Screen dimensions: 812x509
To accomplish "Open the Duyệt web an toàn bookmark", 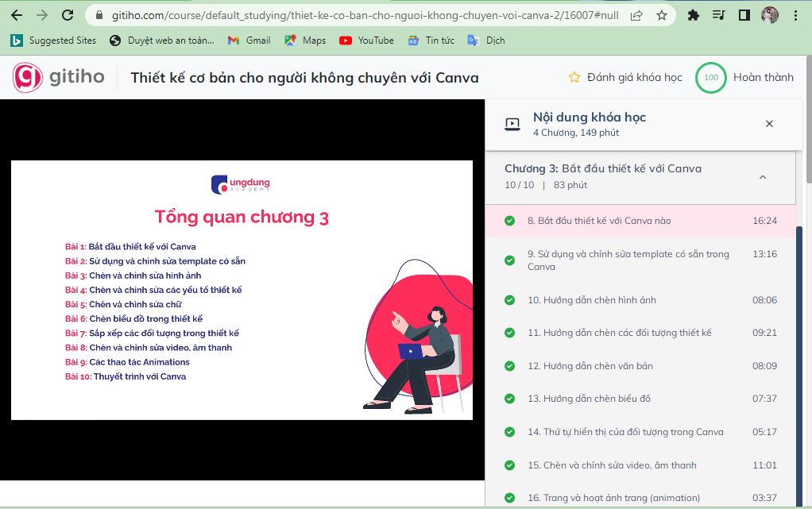I will (x=162, y=40).
